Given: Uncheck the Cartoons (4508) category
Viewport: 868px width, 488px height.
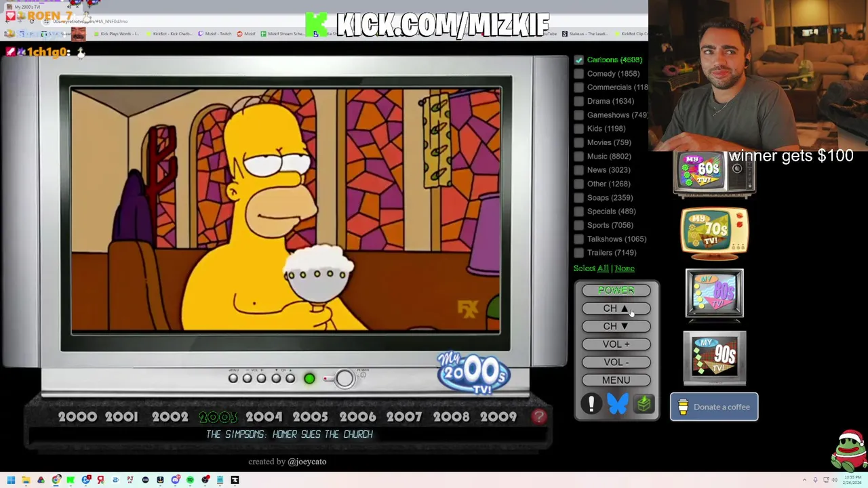Looking at the screenshot, I should coord(578,60).
